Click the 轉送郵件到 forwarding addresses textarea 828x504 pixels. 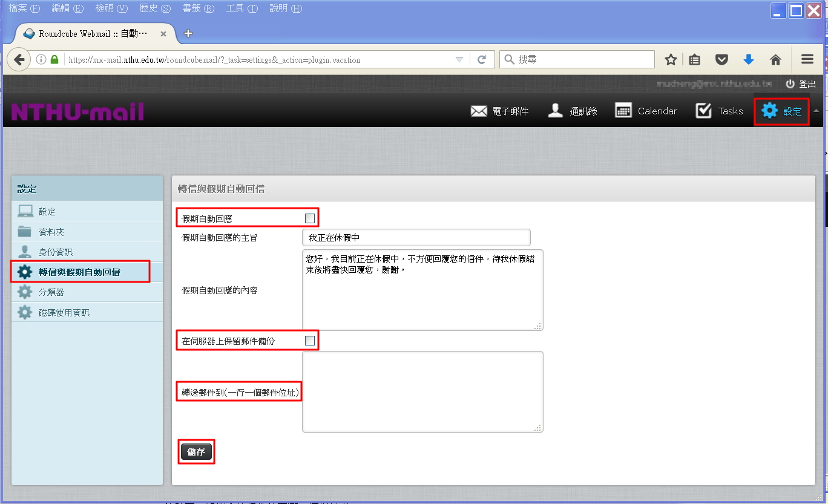pos(422,391)
